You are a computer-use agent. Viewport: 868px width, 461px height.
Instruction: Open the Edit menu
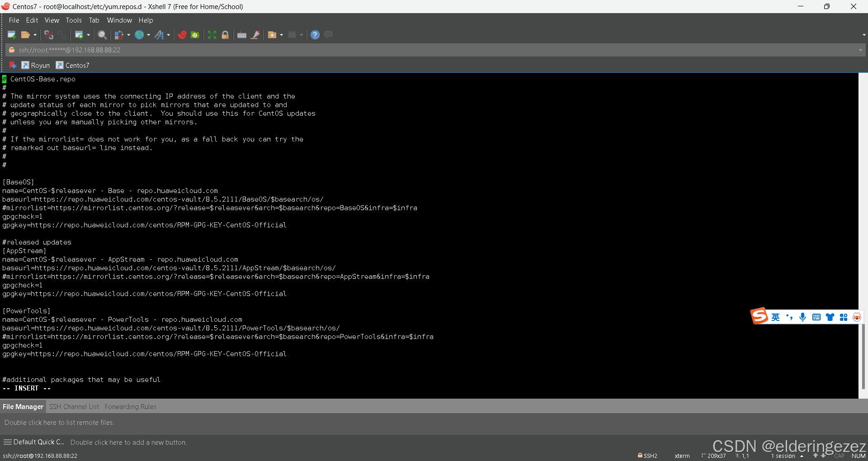(32, 20)
